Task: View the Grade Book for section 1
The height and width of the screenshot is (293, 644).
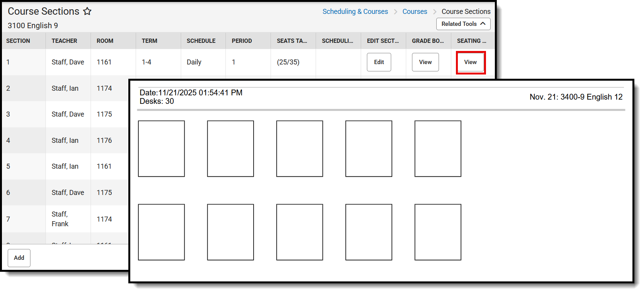Action: 425,62
